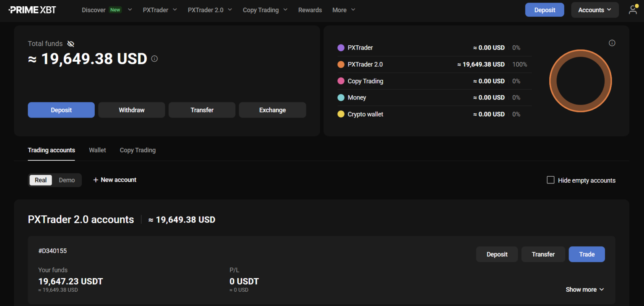Viewport: 644px width, 306px height.
Task: Open the Accounts dropdown
Action: (595, 10)
